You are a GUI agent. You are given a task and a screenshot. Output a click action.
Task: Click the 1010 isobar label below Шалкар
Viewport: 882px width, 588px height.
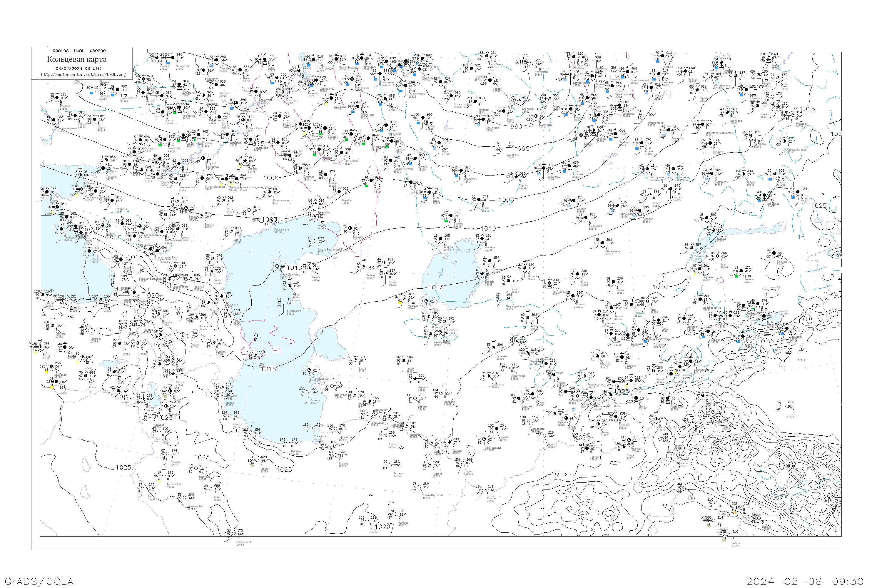[488, 229]
